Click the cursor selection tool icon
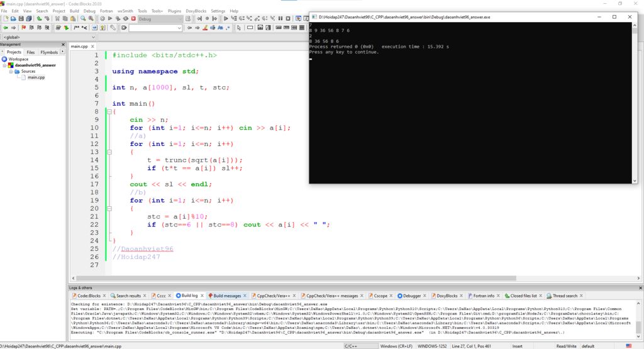Image resolution: width=644 pixels, height=349 pixels. [x=238, y=28]
